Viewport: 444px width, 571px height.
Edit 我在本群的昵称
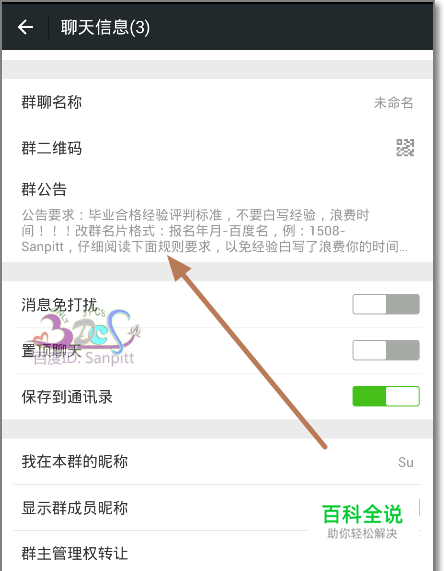tap(217, 461)
